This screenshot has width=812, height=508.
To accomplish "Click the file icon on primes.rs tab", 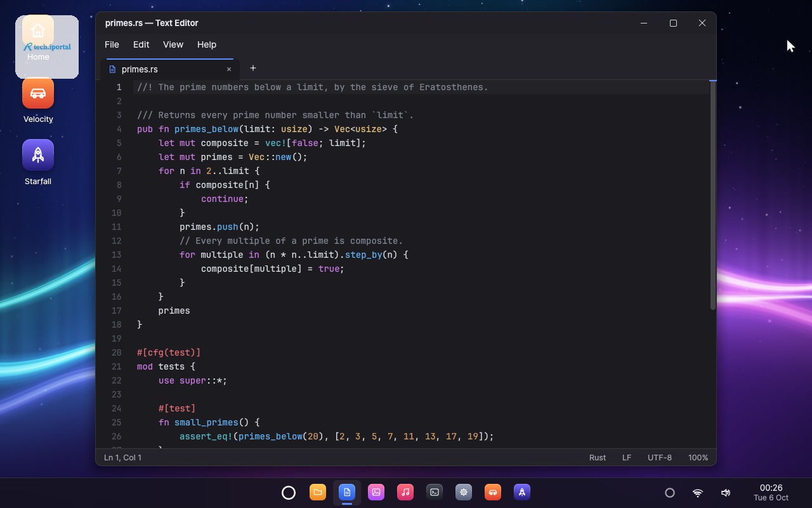I will click(x=112, y=69).
